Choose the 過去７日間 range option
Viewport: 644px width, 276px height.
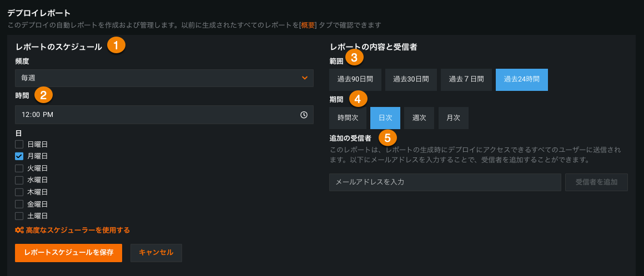click(466, 79)
